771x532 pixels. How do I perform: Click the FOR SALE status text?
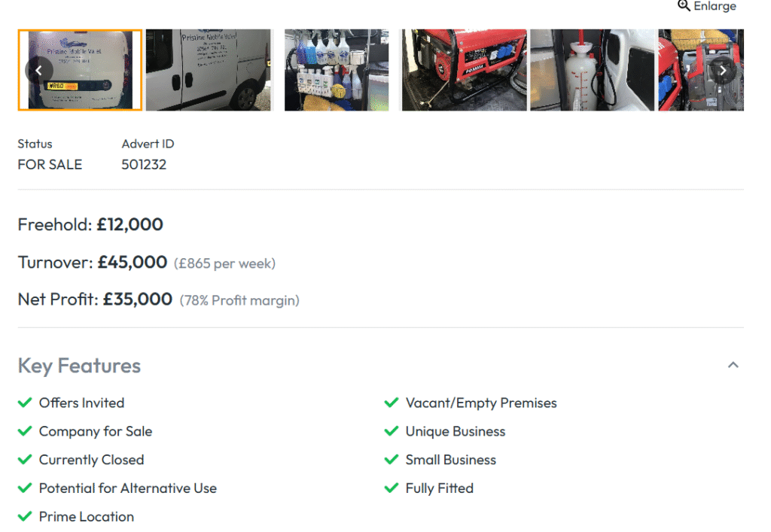tap(50, 164)
